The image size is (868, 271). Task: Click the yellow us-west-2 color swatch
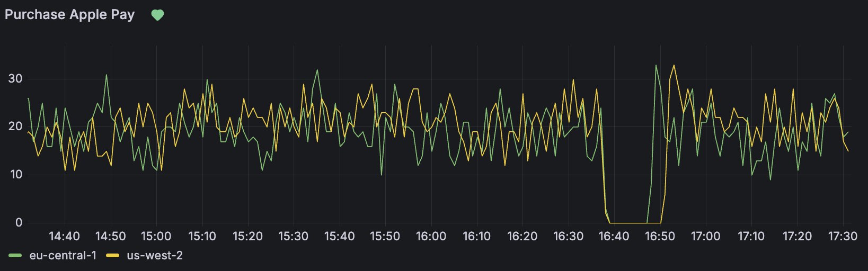click(x=113, y=256)
